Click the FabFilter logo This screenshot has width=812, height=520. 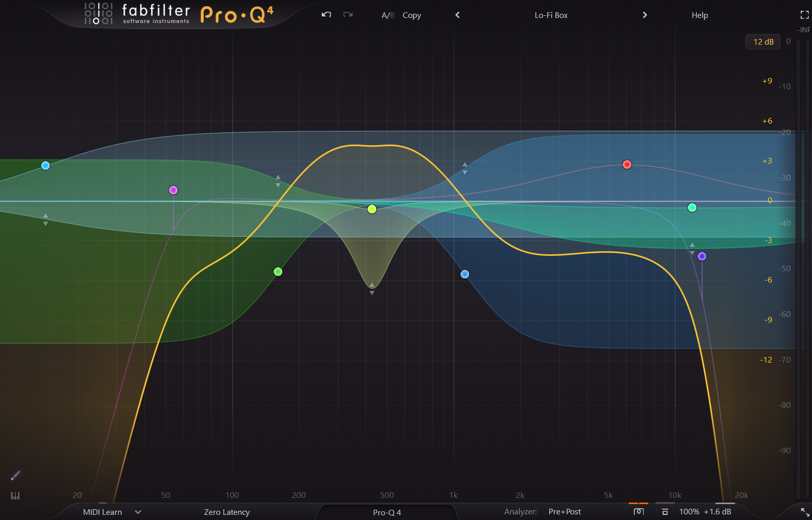pyautogui.click(x=137, y=14)
